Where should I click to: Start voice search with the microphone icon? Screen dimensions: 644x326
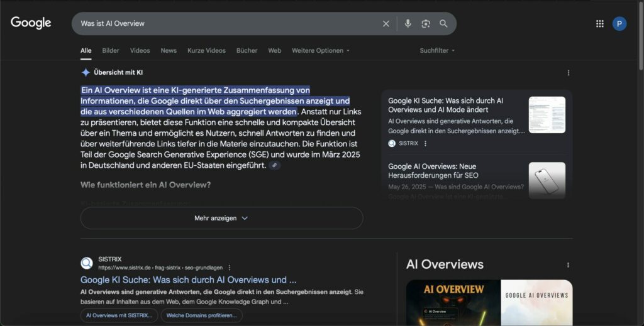pos(408,24)
